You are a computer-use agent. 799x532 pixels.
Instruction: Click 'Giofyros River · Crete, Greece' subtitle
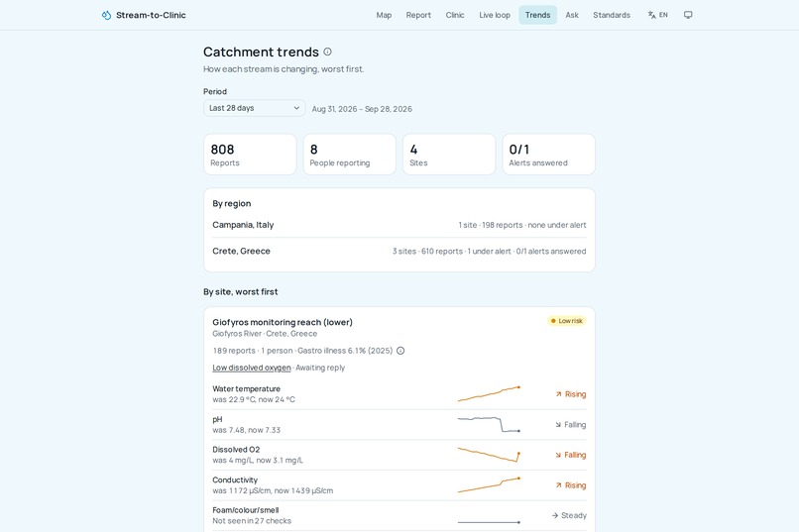pos(265,334)
